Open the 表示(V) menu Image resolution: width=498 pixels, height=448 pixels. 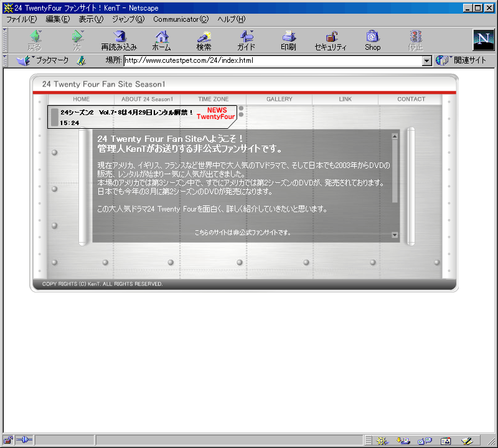[91, 19]
